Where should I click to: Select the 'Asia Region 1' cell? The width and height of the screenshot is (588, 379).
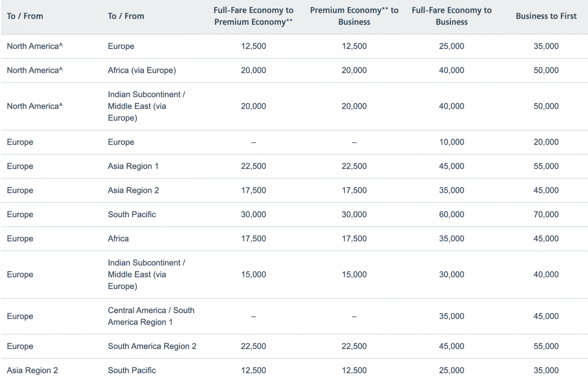133,166
